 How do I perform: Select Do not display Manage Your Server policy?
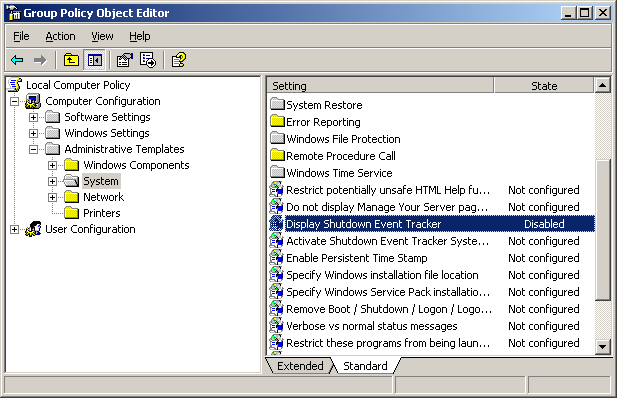point(431,207)
